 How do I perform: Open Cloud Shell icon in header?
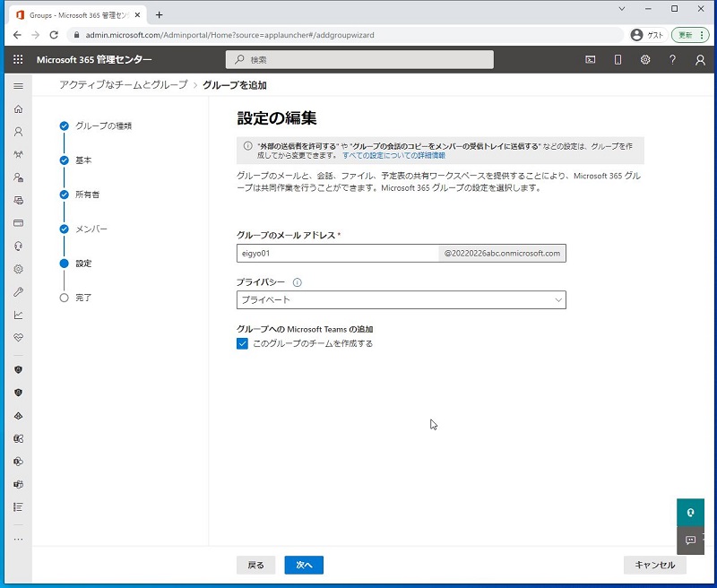[591, 59]
